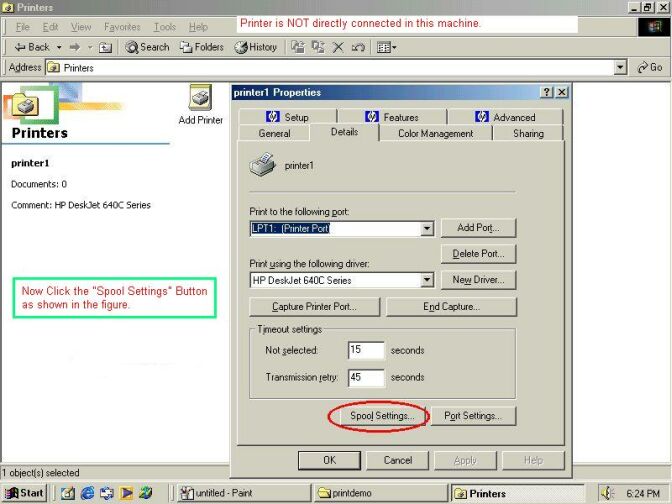Click the History toolbar button
The height and width of the screenshot is (504, 672).
point(256,47)
